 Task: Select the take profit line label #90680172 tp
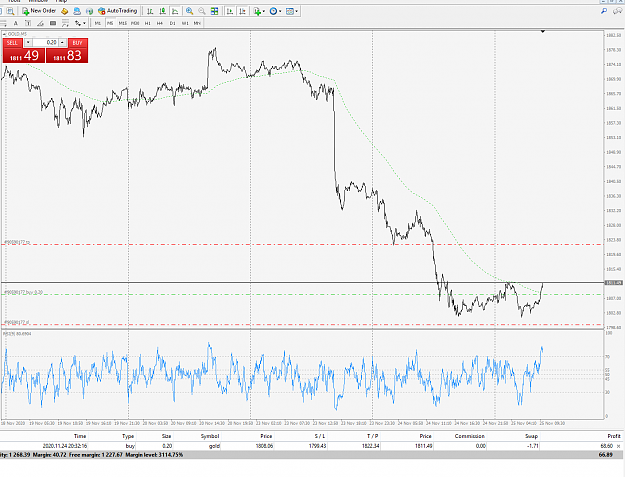pos(17,242)
